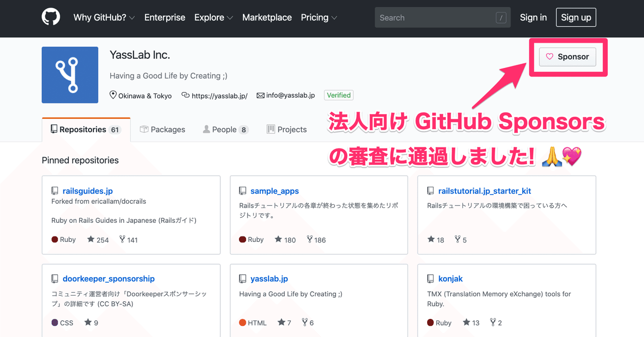Click the star icon with 7 stars

[281, 322]
